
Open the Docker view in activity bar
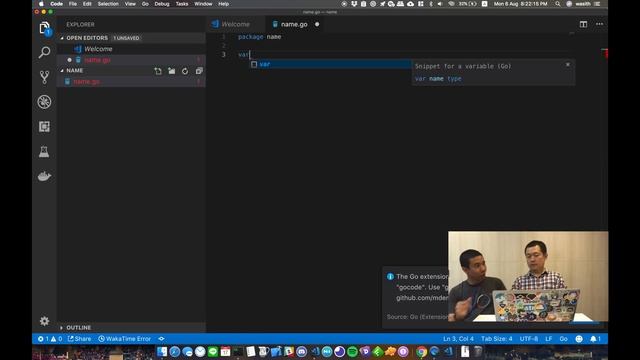coord(44,176)
